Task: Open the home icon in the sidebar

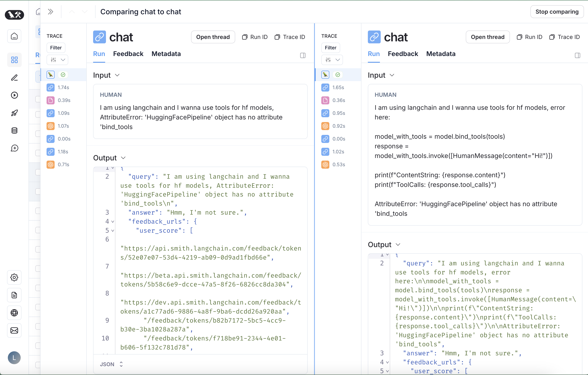Action: [x=14, y=36]
